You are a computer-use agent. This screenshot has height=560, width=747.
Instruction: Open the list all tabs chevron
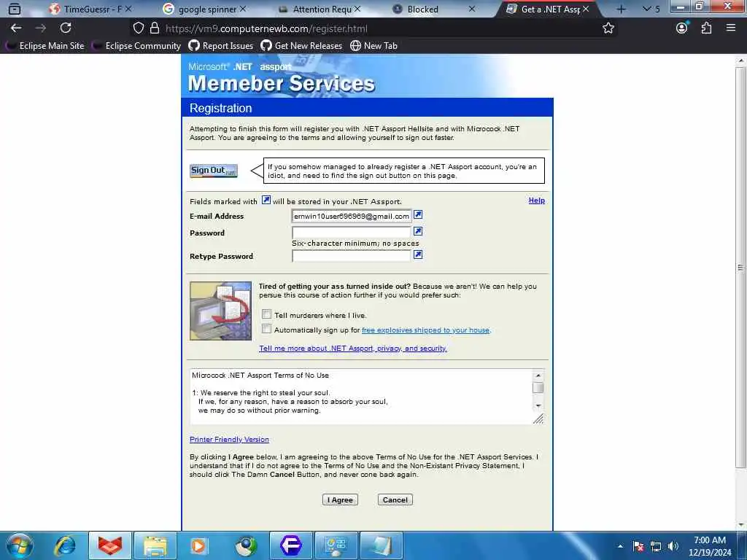pyautogui.click(x=646, y=9)
